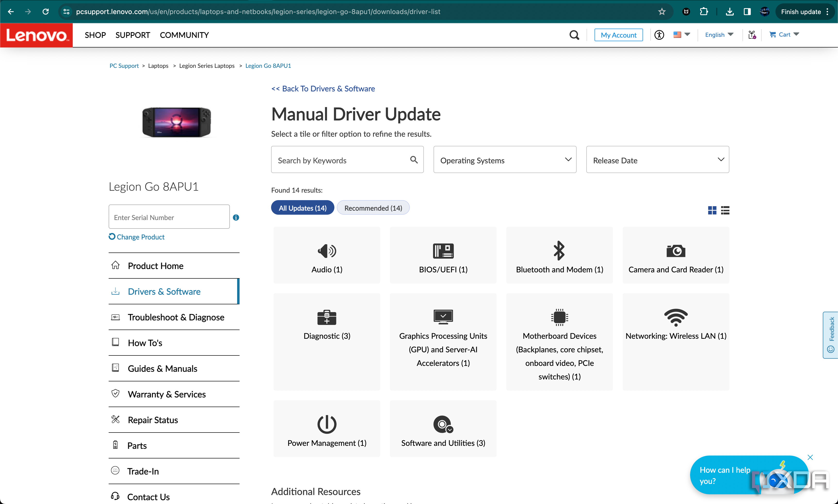Click the browser address bar URL
The height and width of the screenshot is (504, 838).
pos(258,12)
